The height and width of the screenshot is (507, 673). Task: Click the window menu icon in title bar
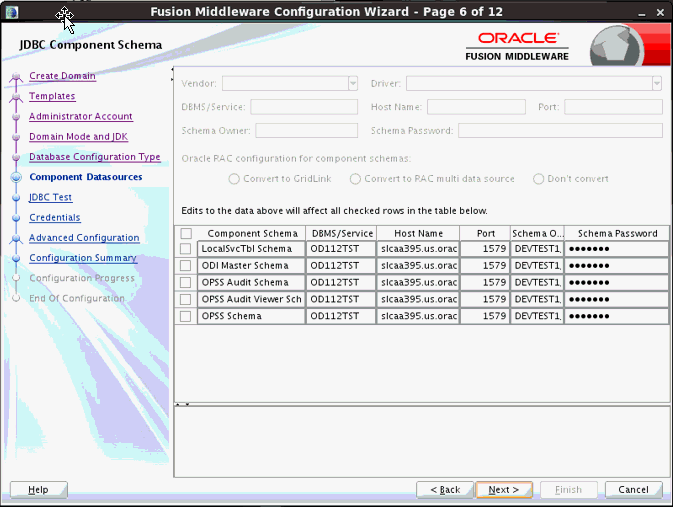(x=12, y=12)
